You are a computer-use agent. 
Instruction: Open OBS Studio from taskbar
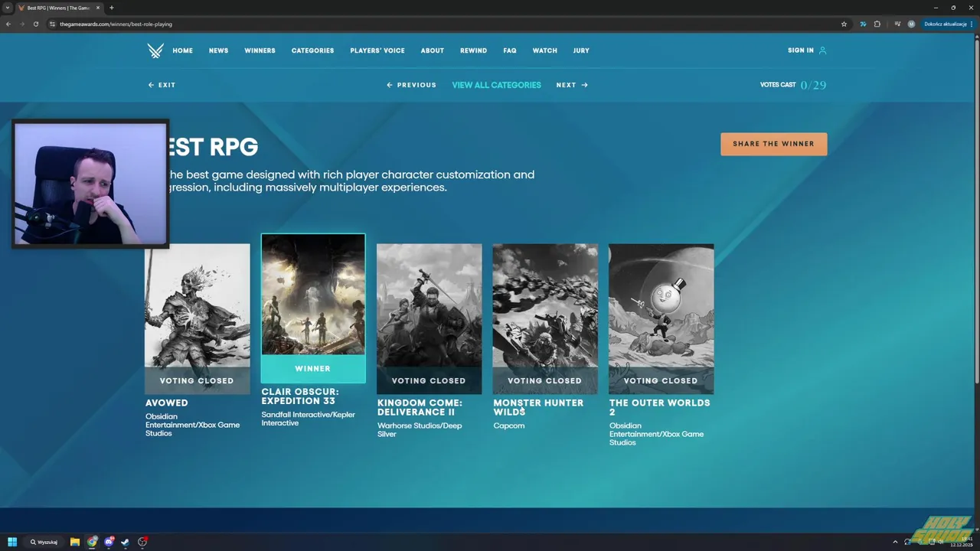142,542
